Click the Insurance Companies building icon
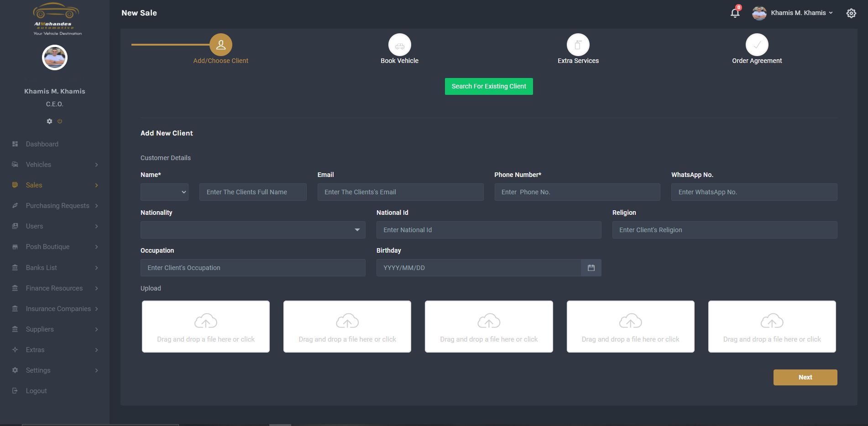Viewport: 868px width, 426px height. pyautogui.click(x=15, y=309)
